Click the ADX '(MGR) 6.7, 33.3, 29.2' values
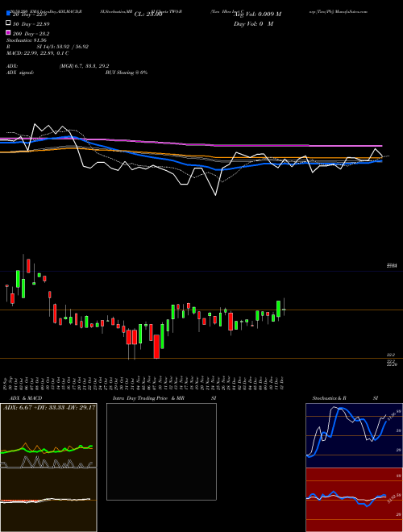The width and height of the screenshot is (403, 532). (x=84, y=66)
